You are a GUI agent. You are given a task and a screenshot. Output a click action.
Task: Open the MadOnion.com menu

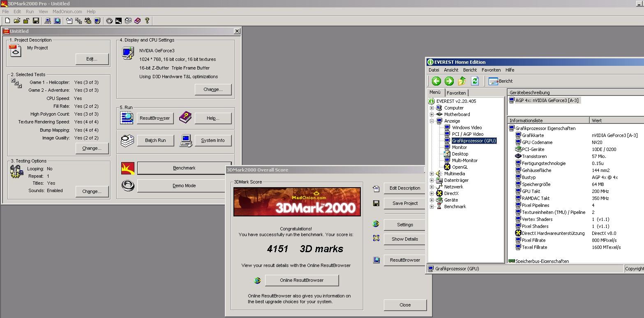coord(67,12)
